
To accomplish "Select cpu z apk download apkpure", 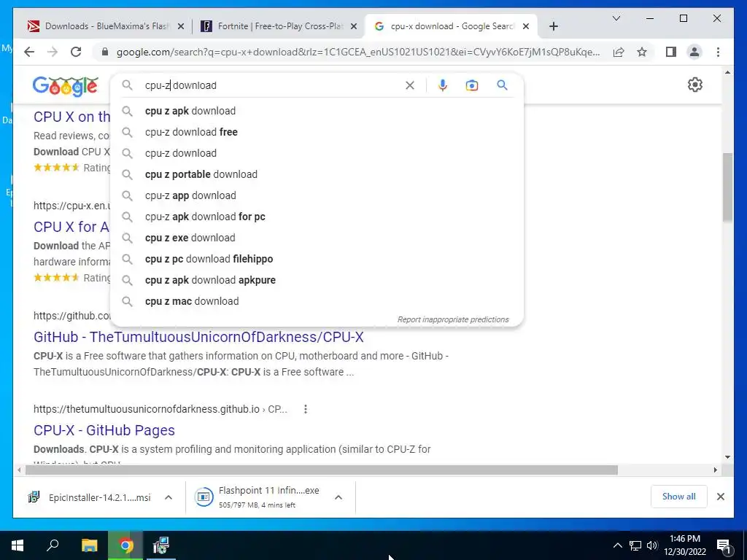I will (317, 280).
